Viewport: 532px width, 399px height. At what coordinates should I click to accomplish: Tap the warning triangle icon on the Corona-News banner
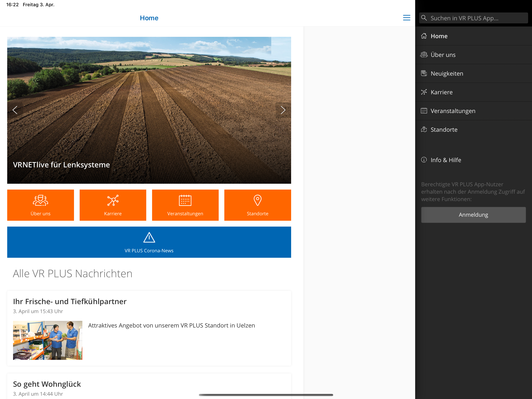[x=149, y=237]
